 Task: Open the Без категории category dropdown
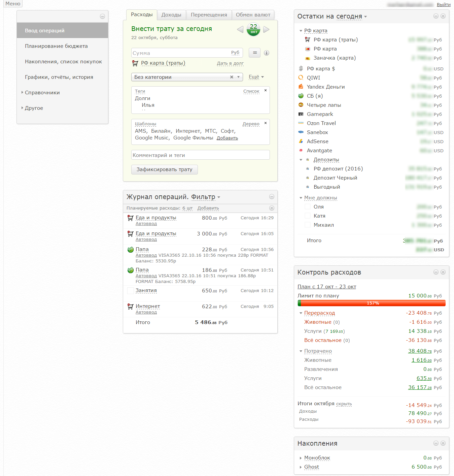pyautogui.click(x=238, y=77)
